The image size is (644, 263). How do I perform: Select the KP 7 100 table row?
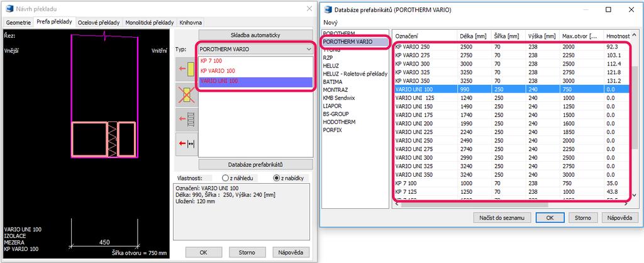[x=512, y=183]
